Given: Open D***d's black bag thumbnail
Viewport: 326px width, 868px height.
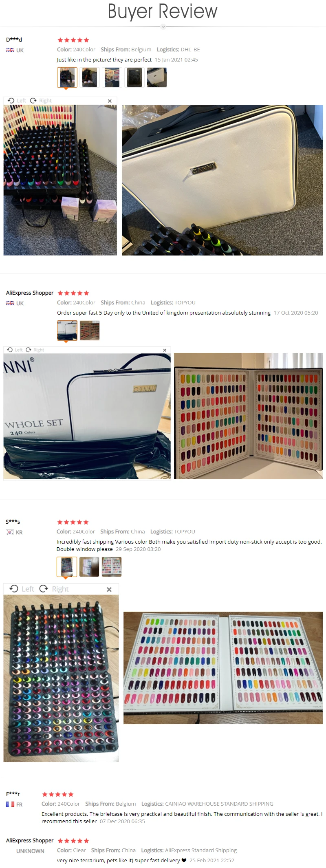Looking at the screenshot, I should [x=134, y=77].
